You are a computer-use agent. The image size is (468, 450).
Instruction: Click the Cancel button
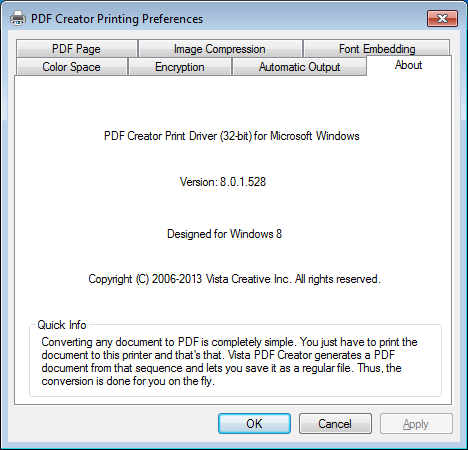coord(335,424)
